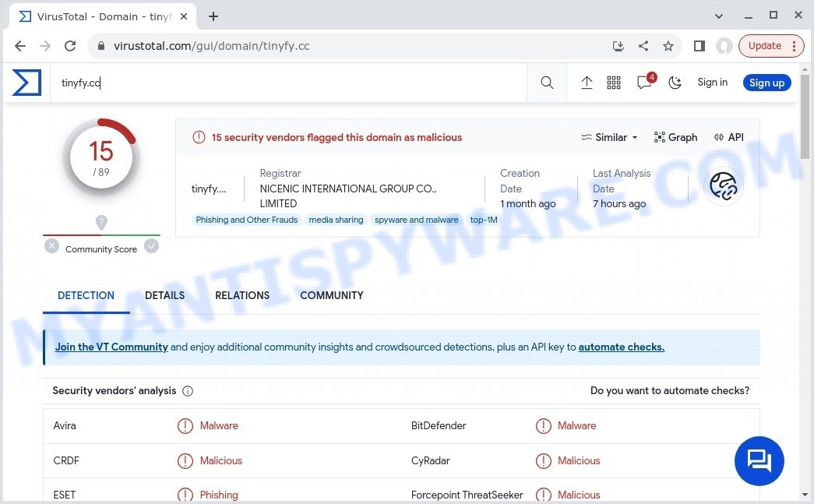Image resolution: width=814 pixels, height=504 pixels.
Task: Click the Chrome Update button
Action: [771, 46]
